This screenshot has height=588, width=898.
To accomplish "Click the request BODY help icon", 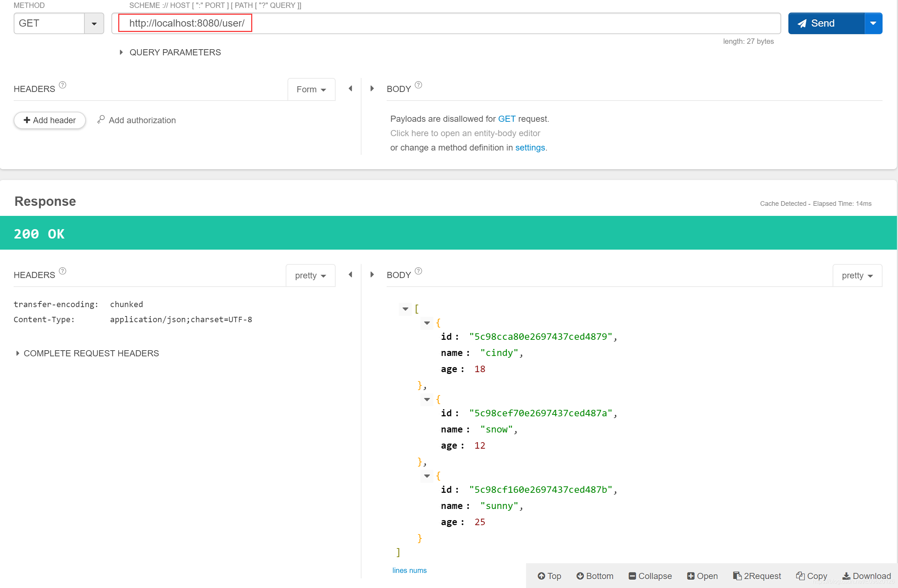I will tap(418, 85).
